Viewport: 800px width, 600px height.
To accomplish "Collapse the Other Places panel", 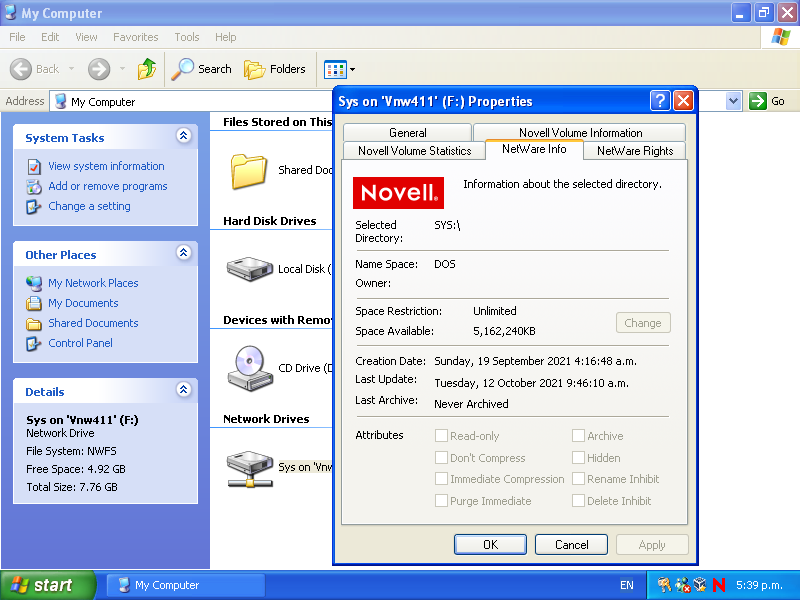I will [184, 253].
